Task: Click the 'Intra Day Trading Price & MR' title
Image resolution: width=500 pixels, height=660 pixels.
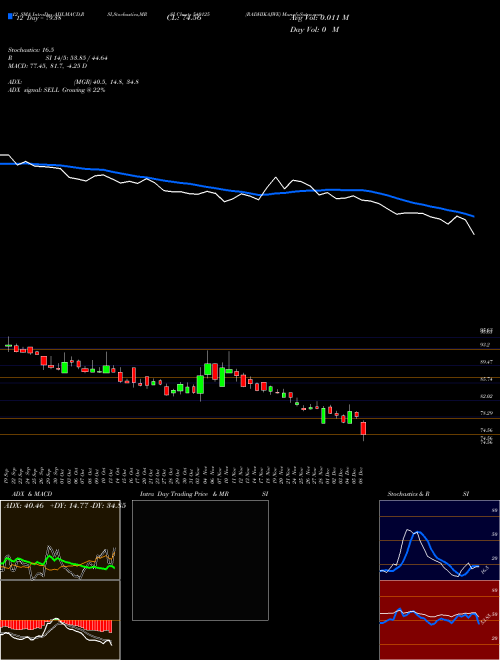Action: coord(184,494)
